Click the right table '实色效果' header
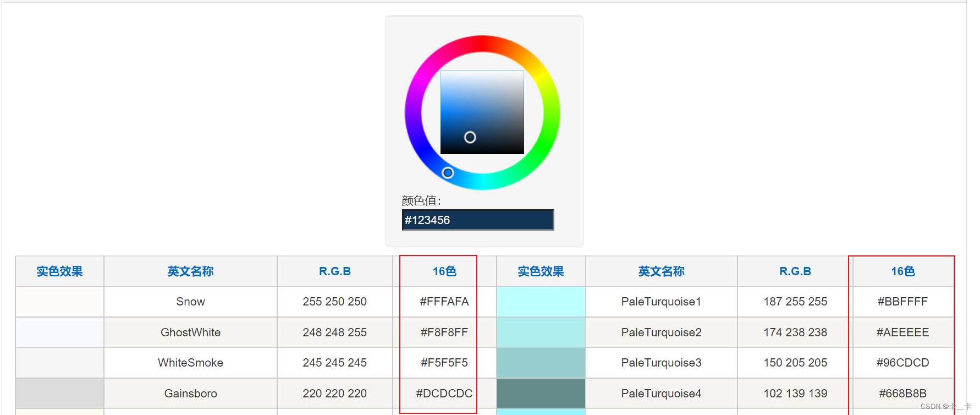 point(541,271)
